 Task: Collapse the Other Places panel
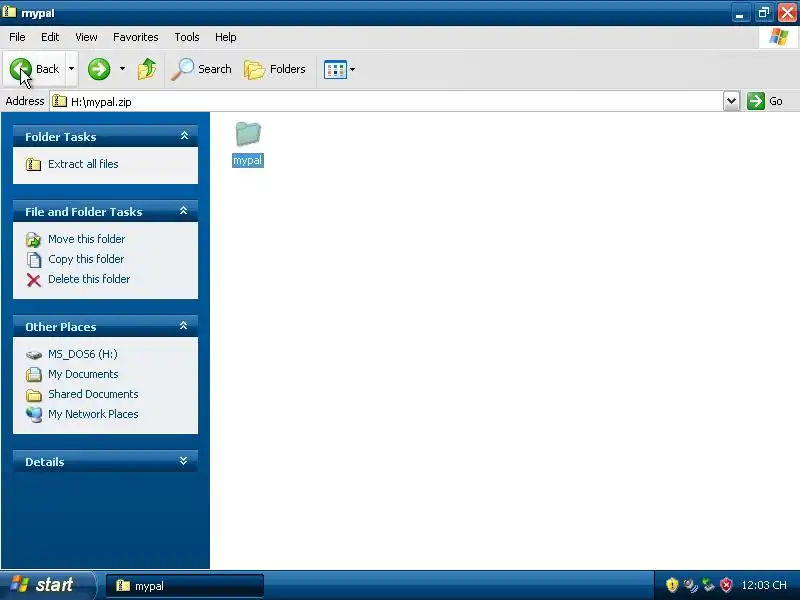184,326
